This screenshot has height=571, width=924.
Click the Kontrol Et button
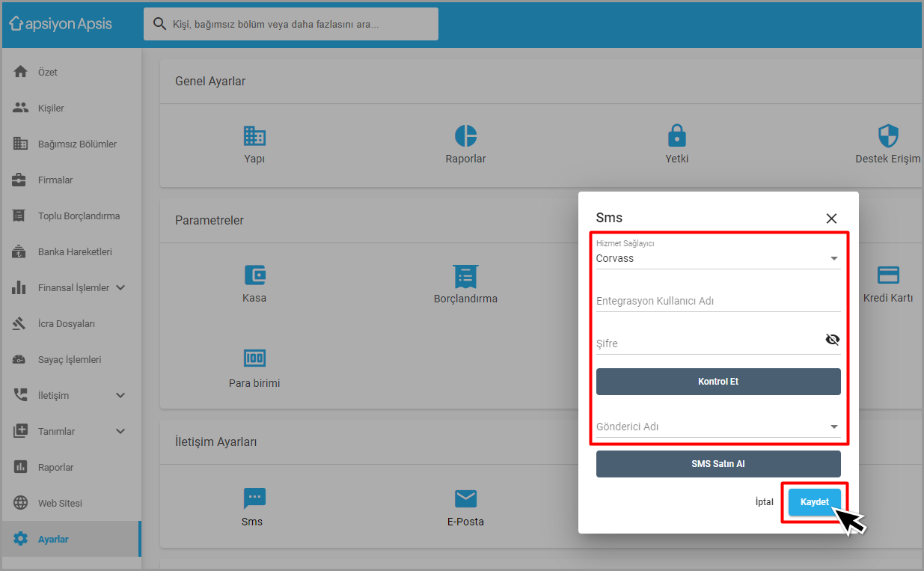[x=718, y=382]
